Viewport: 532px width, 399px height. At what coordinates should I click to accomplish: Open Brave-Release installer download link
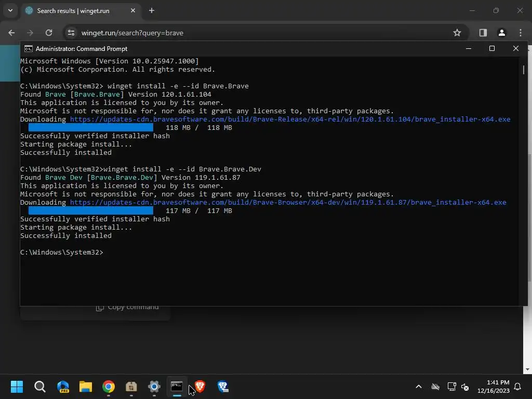(290, 119)
